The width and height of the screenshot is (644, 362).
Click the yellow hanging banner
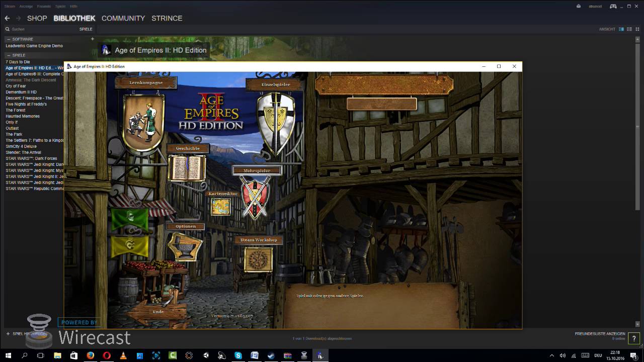coord(130,246)
